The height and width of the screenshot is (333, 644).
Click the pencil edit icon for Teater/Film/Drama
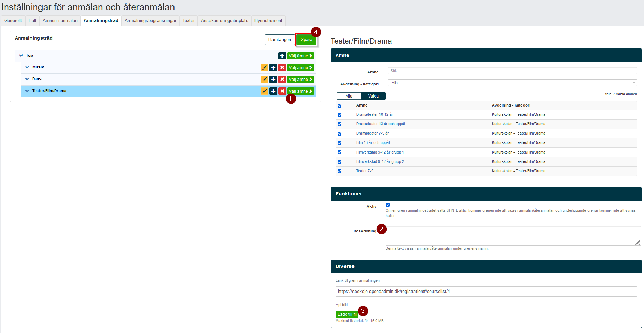[265, 91]
